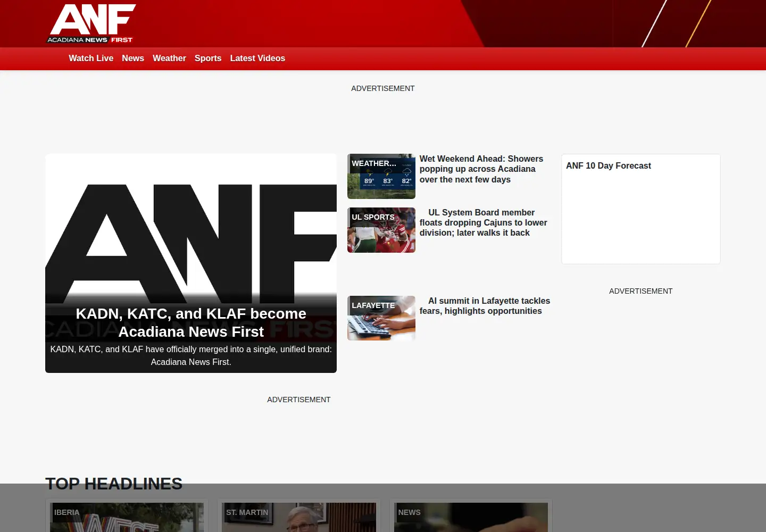The width and height of the screenshot is (766, 532).
Task: Open the Lafayette keyboard typing thumbnail
Action: click(381, 318)
